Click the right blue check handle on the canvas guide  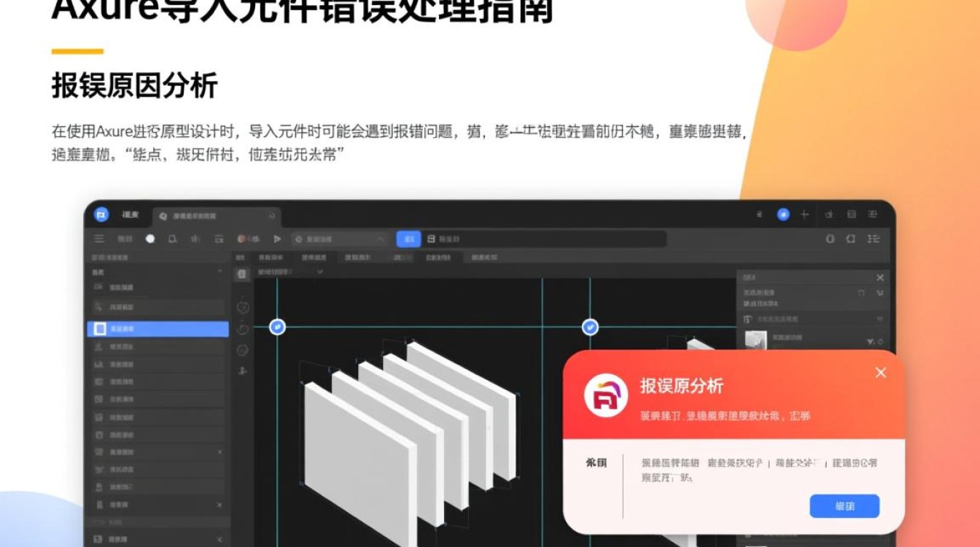[x=590, y=327]
